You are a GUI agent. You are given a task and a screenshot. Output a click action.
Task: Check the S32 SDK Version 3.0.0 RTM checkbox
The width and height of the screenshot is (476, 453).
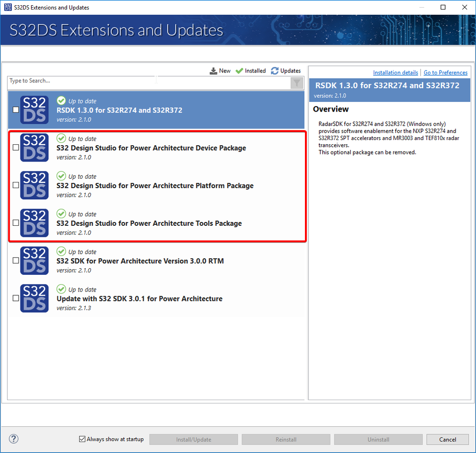click(16, 261)
